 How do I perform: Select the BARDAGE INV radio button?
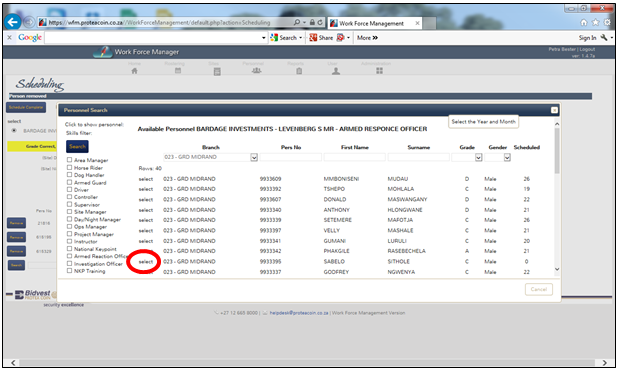click(14, 130)
